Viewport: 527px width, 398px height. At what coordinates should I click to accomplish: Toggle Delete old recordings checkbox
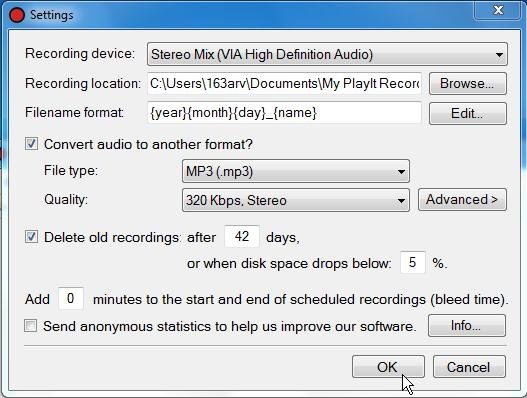(x=31, y=237)
